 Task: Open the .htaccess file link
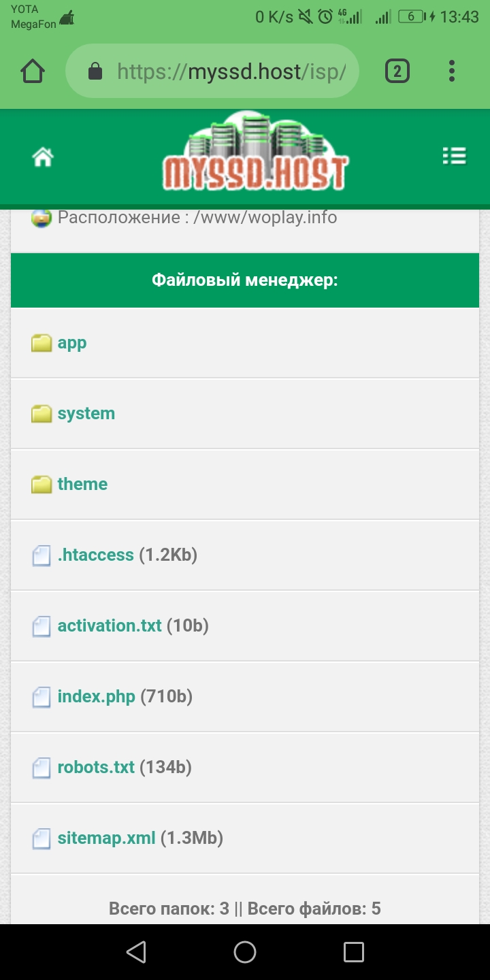point(95,555)
